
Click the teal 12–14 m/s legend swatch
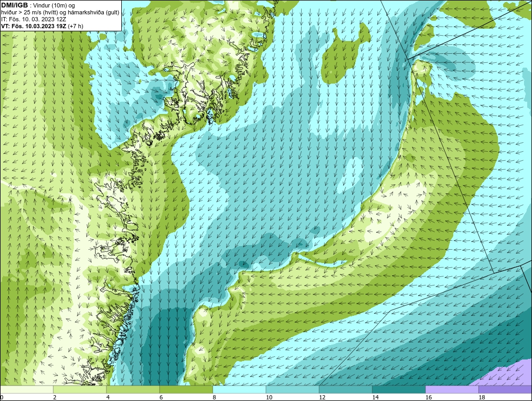point(346,389)
